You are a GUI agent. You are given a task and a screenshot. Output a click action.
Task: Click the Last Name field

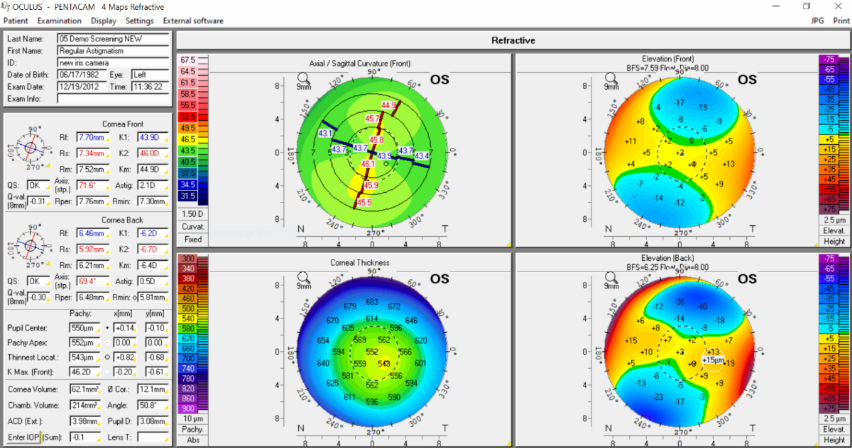click(x=114, y=39)
